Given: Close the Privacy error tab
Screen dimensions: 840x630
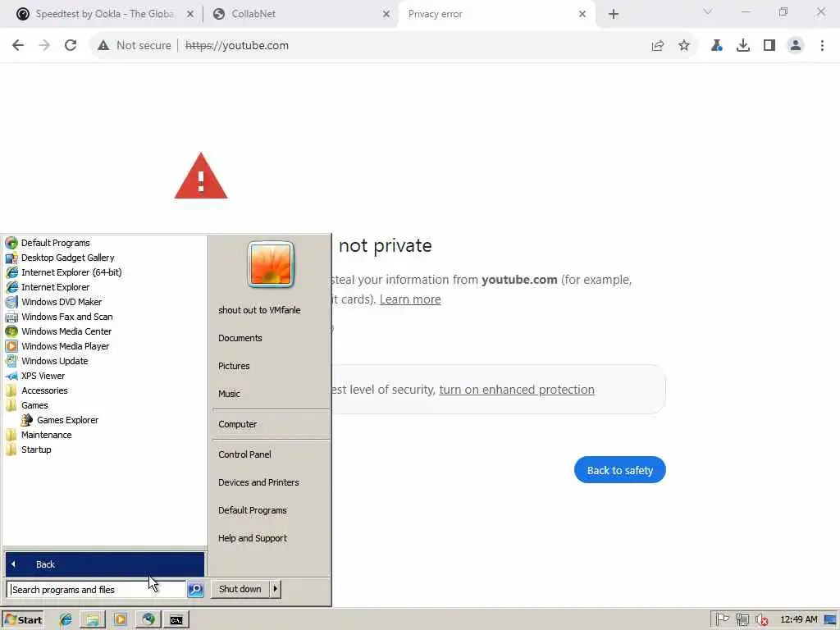Looking at the screenshot, I should tap(582, 15).
